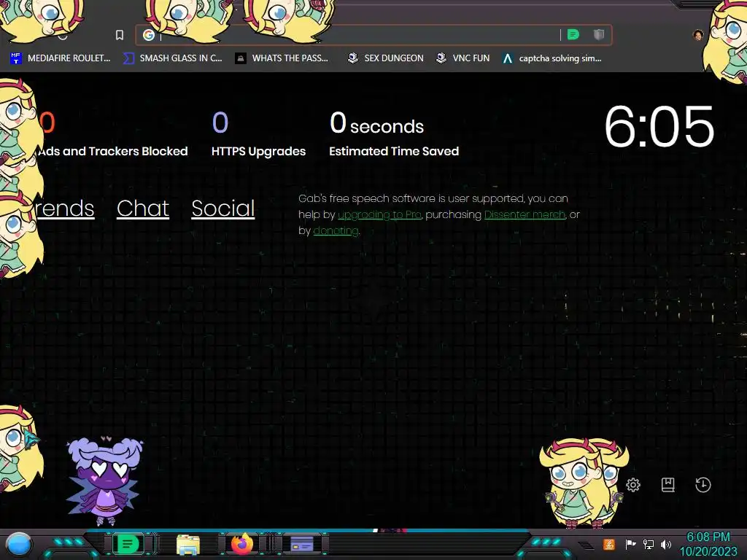Open the bookmarks icon at page bottom right

coord(668,485)
